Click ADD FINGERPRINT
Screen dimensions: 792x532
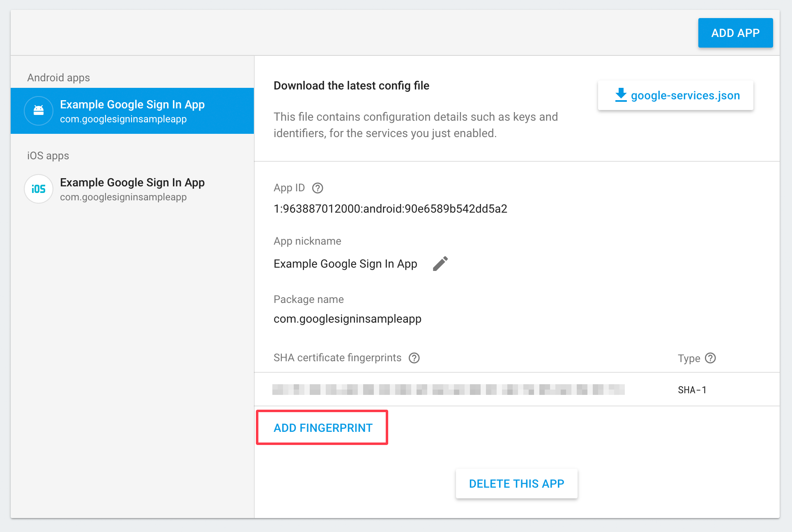tap(322, 428)
